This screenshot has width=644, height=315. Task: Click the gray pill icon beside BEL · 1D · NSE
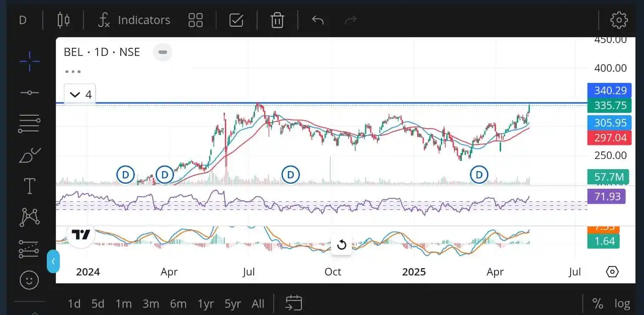pos(163,52)
